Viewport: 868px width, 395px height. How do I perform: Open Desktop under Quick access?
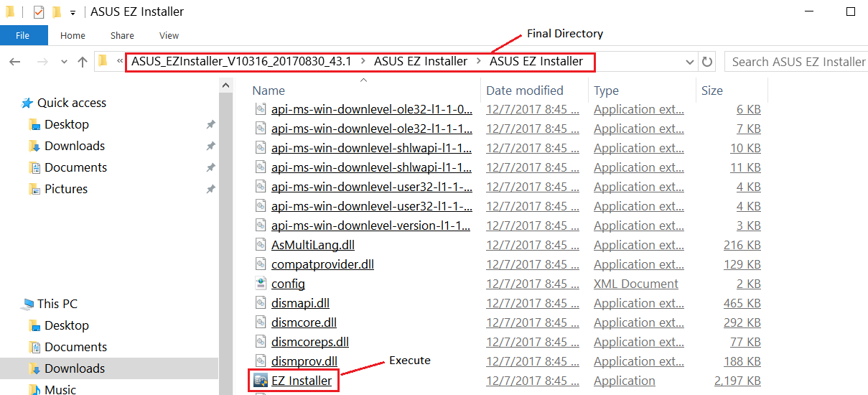67,124
